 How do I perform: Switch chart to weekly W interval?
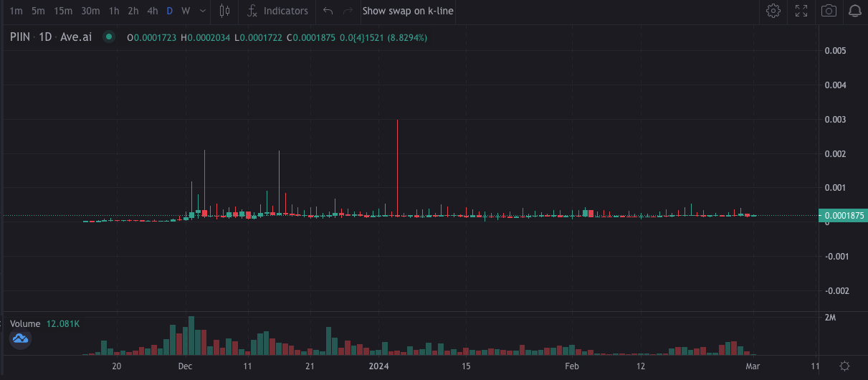pos(186,11)
